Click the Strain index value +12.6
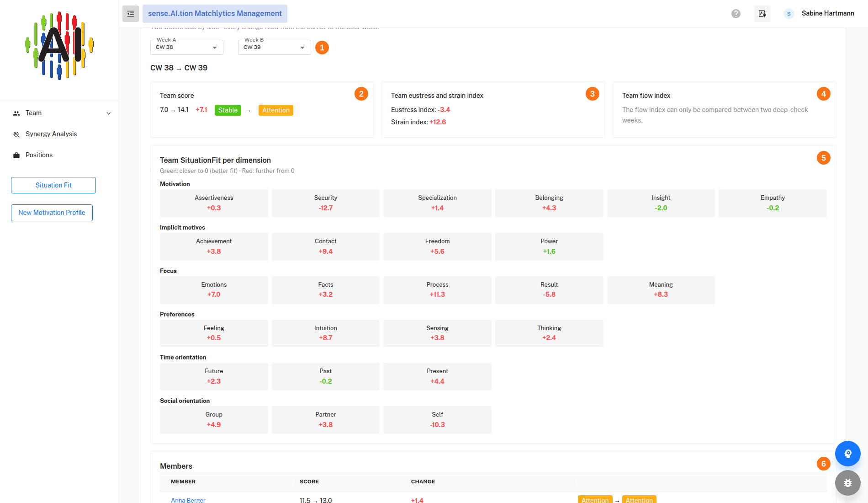 [x=438, y=122]
